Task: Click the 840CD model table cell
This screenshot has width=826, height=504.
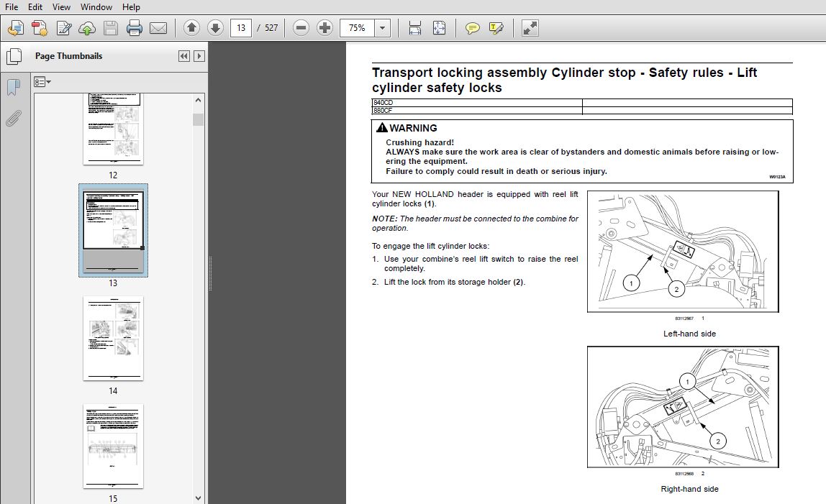Action: pos(477,103)
